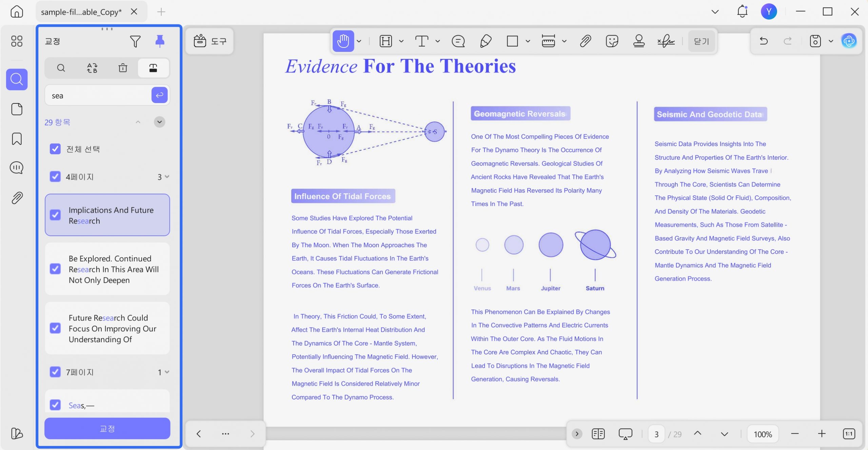This screenshot has width=868, height=450.
Task: Toggle the 전체 선택 checkbox
Action: (x=55, y=149)
